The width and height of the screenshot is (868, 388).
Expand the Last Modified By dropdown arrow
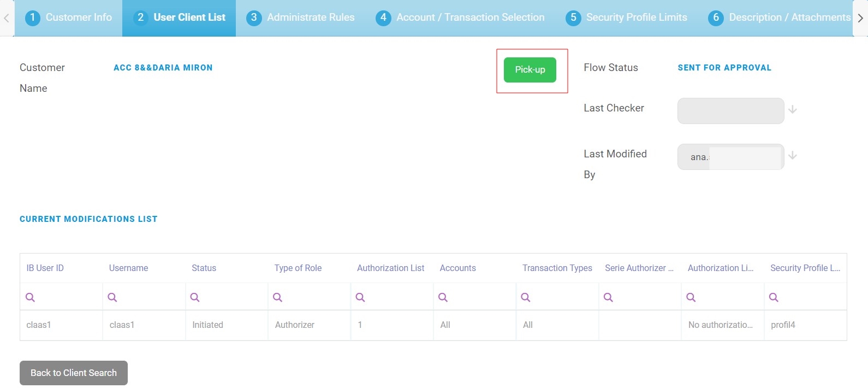coord(793,156)
